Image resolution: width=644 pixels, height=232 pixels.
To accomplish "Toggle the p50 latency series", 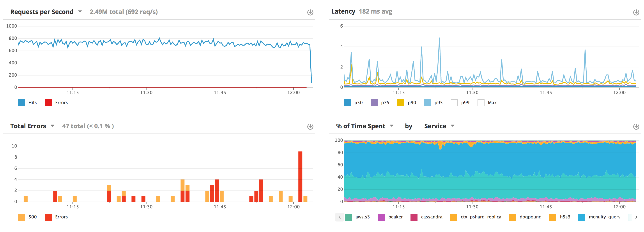I will coord(353,103).
